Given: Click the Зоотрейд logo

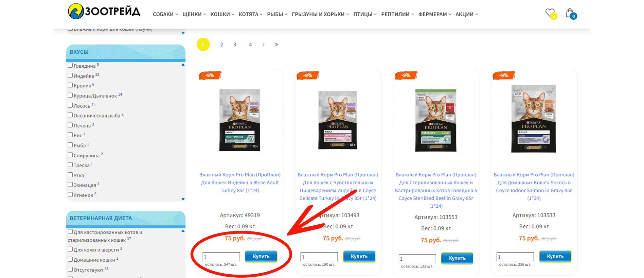Looking at the screenshot, I should click(x=104, y=11).
